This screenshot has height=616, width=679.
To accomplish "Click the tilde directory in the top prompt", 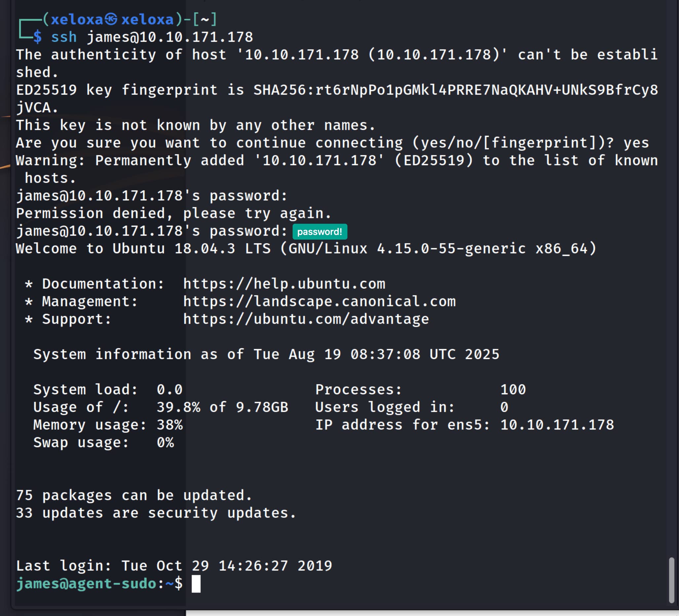I will point(205,19).
